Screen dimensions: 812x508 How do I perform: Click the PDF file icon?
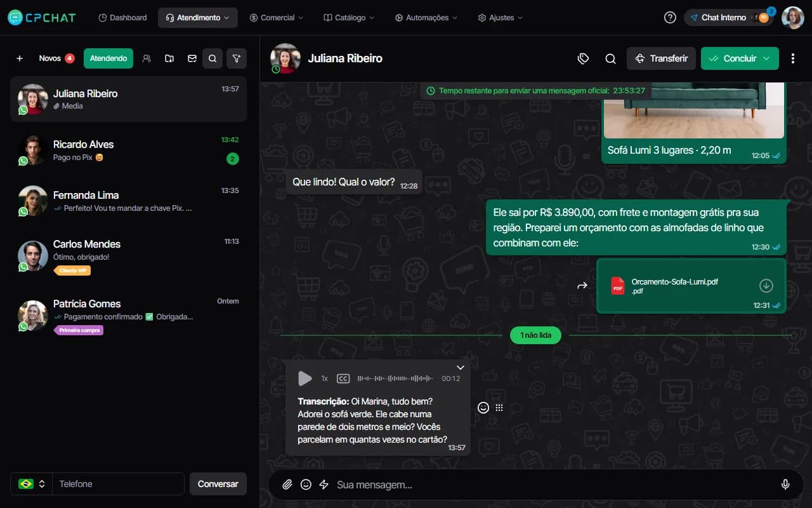click(x=617, y=286)
